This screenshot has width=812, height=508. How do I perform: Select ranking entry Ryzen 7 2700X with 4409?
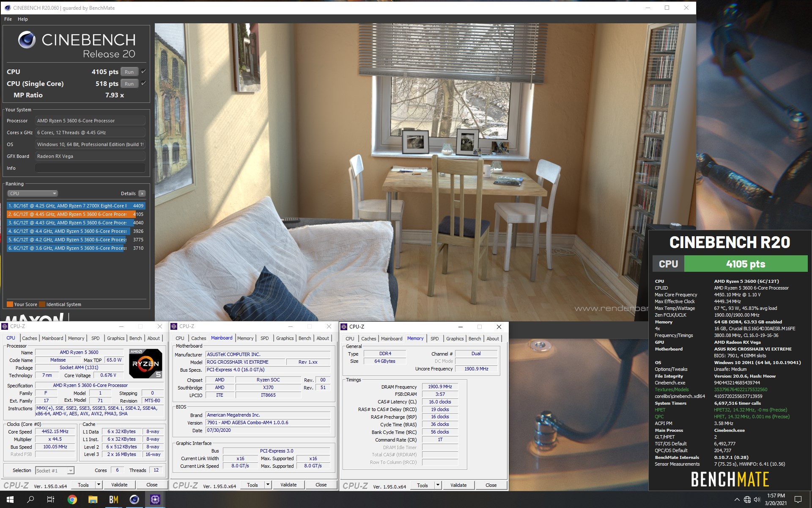pos(76,206)
